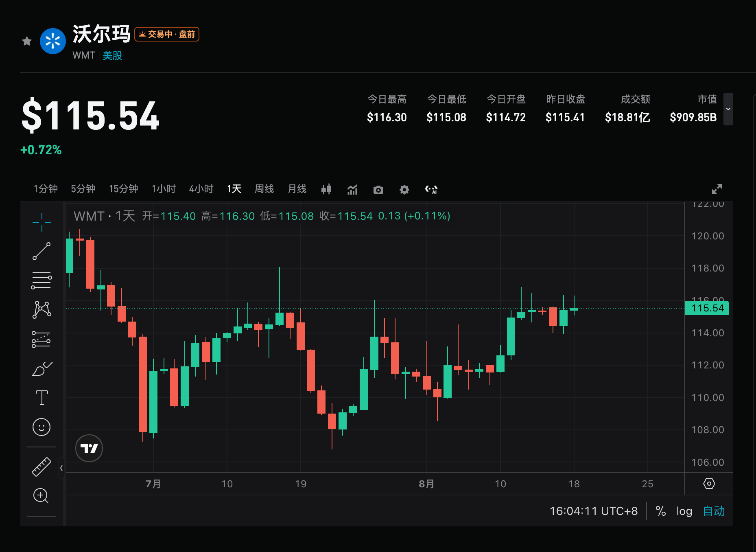Click the 16:04:11 UTC+8 timezone button
756x552 pixels.
pos(594,511)
